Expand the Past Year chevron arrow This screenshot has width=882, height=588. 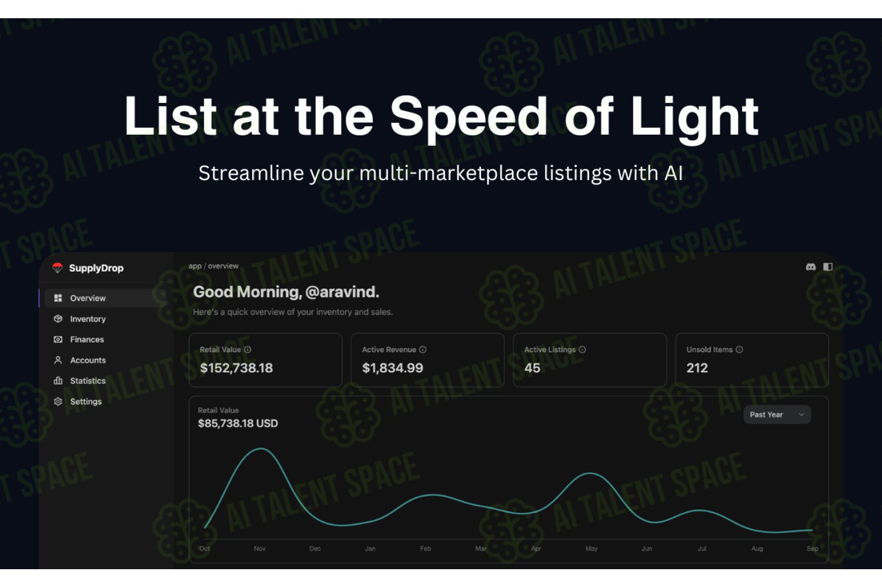[801, 415]
